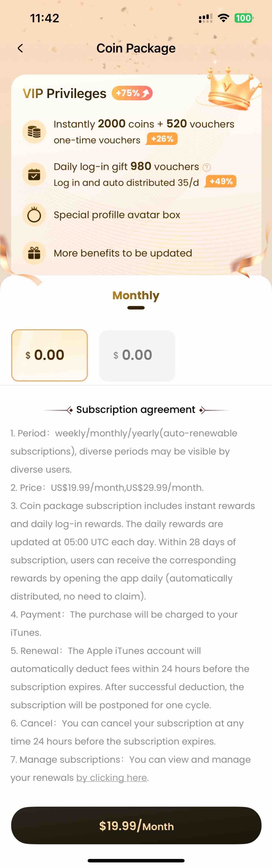Tap the Coin Package title
Screen dimensions: 272x868
136,48
